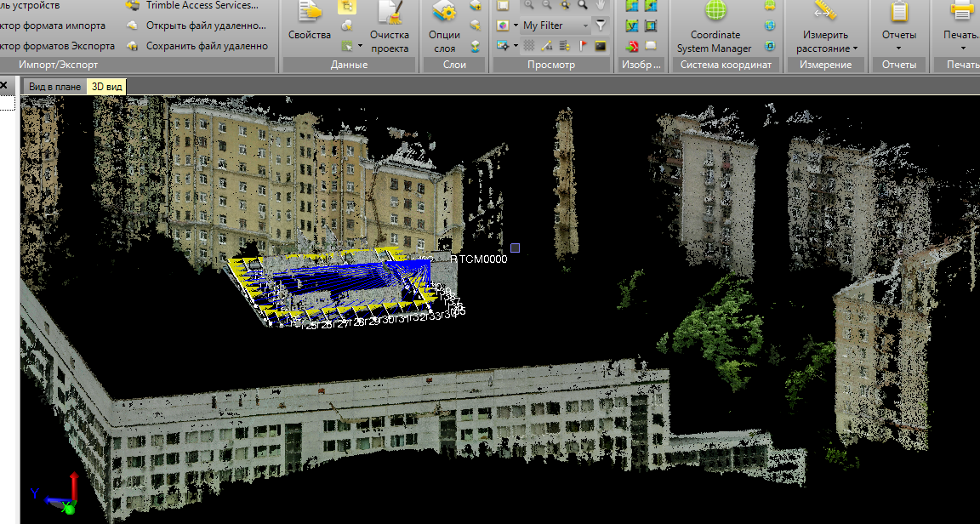Screen dimensions: 980x524
Task: Click the select-by-layer icon in Слои
Action: 475,26
